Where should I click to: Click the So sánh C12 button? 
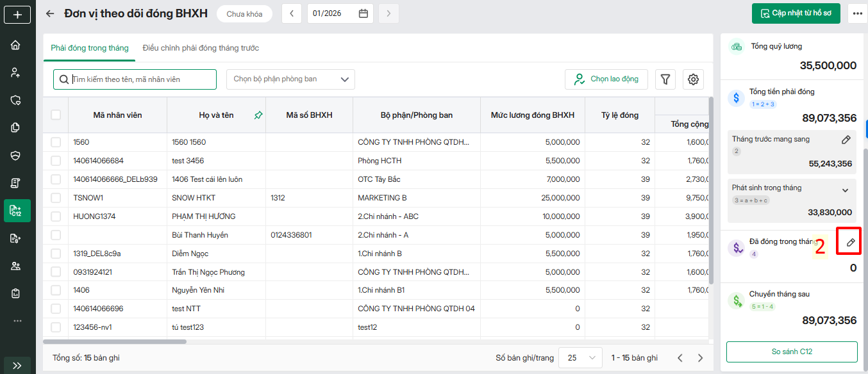(x=792, y=352)
